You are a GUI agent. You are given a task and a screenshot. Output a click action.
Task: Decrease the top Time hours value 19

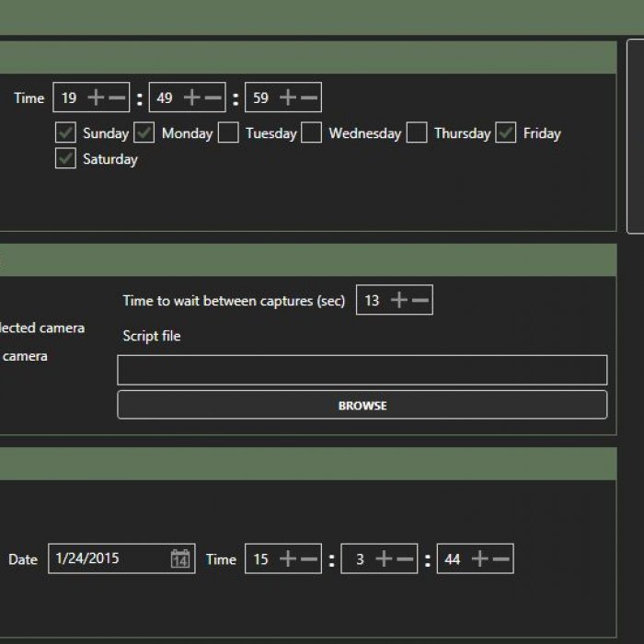click(x=117, y=98)
